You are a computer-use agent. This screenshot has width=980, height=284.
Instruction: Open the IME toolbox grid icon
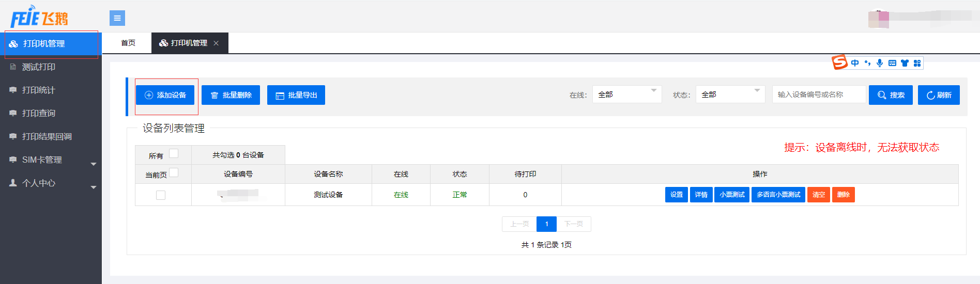[x=917, y=63]
